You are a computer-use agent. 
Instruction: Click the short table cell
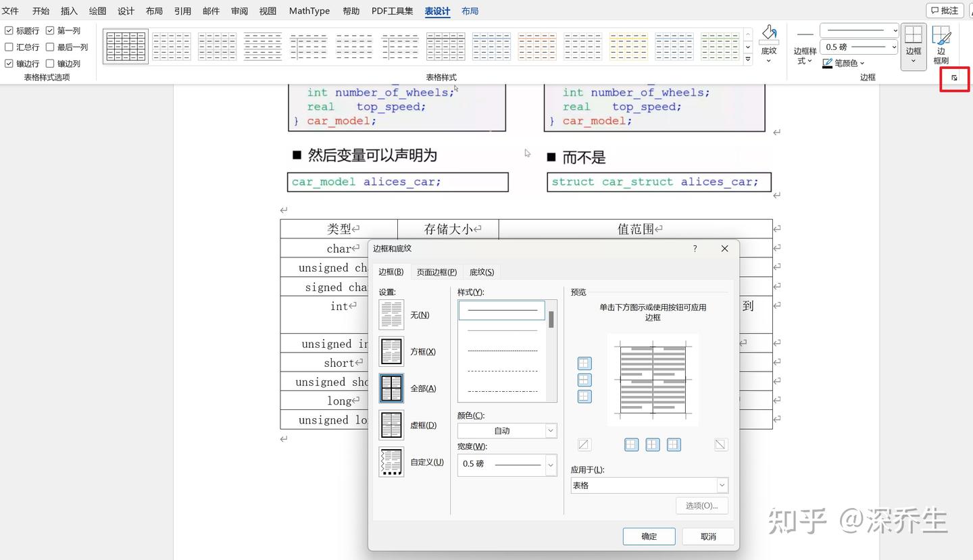pyautogui.click(x=325, y=363)
